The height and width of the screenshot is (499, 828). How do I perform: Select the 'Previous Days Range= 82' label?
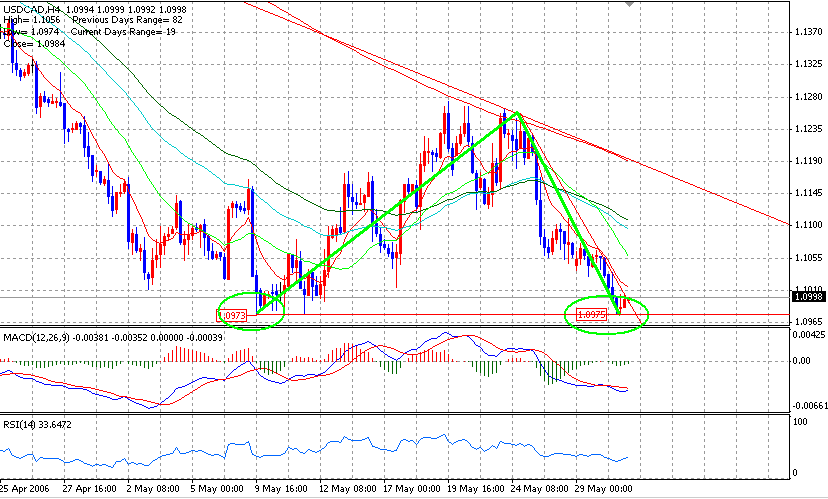click(x=127, y=20)
